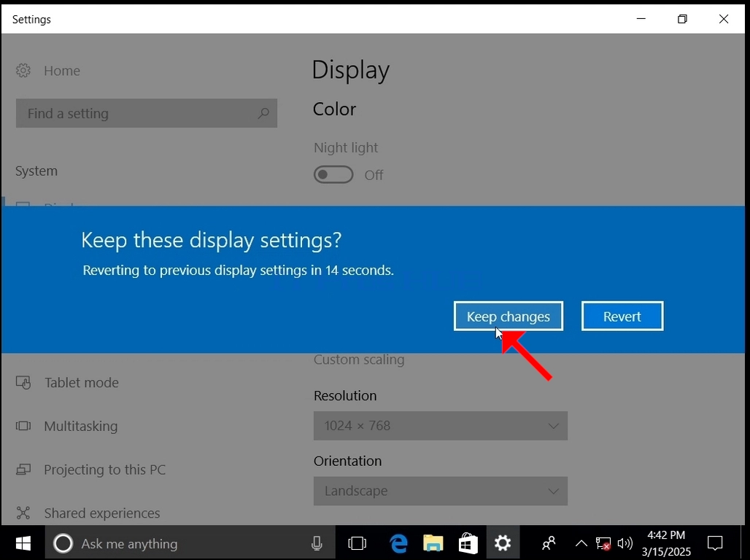
Task: Open Shared experiences settings
Action: [102, 513]
